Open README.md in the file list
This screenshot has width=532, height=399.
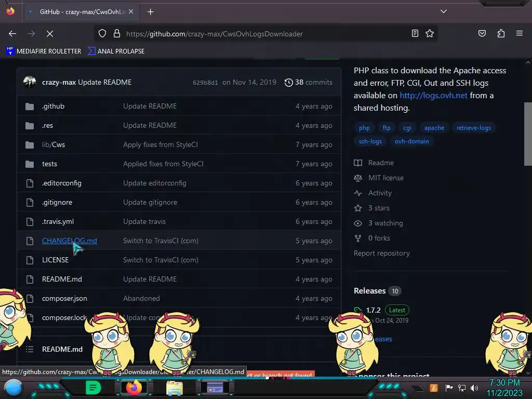(x=62, y=279)
